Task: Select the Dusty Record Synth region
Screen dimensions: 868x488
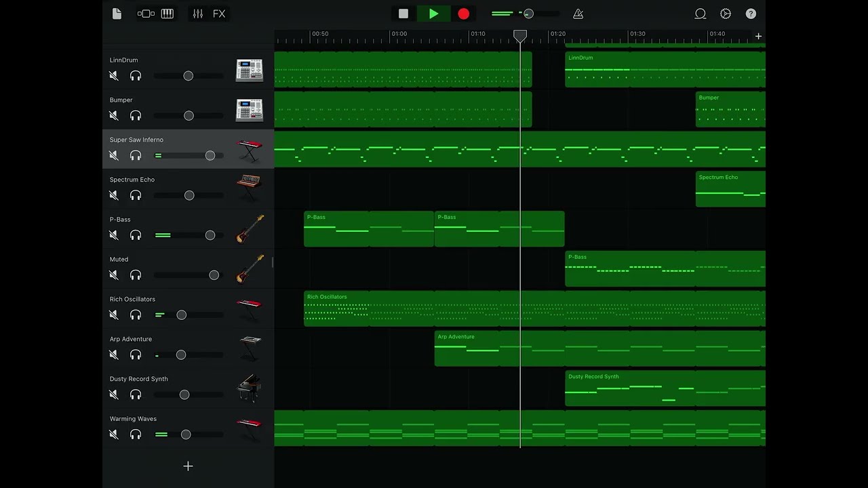Action: pyautogui.click(x=665, y=388)
